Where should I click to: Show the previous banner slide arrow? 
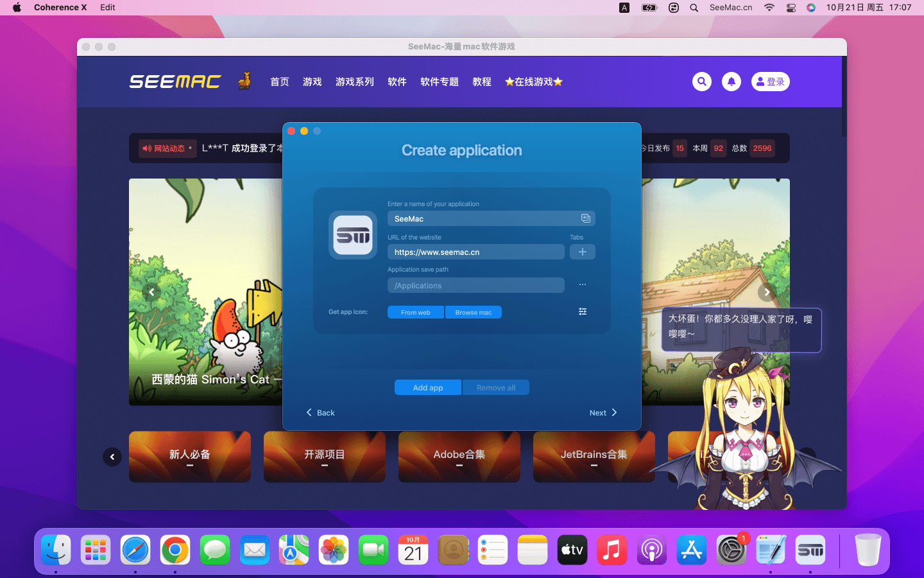151,292
